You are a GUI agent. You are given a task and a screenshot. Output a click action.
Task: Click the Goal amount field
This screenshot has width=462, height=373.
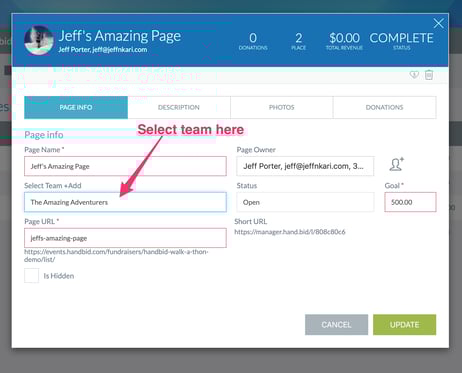click(x=410, y=202)
